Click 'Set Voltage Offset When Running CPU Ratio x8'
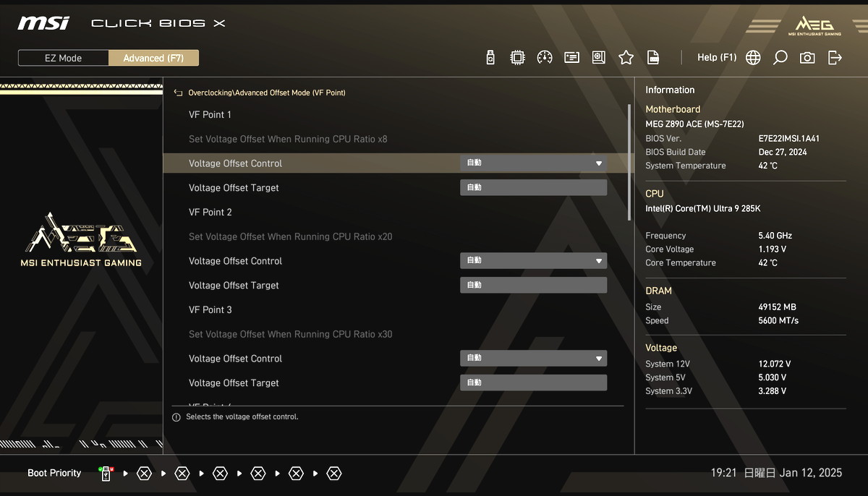This screenshot has width=868, height=496. coord(288,139)
